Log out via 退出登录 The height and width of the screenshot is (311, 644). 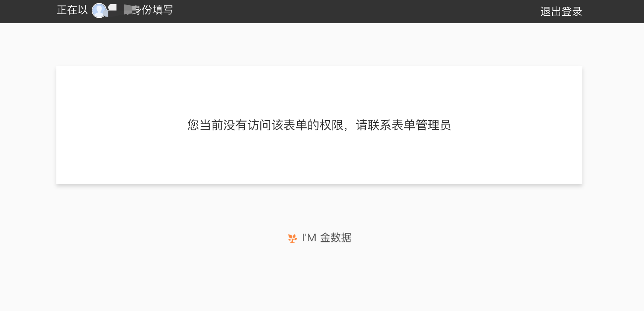(561, 12)
